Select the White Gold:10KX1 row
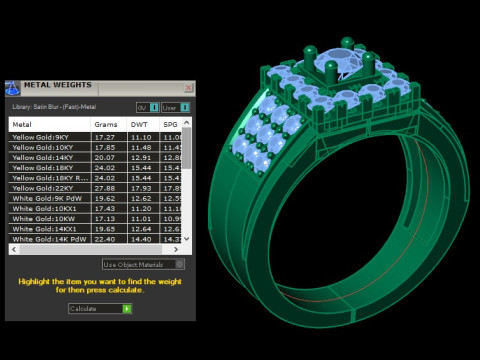 [95, 209]
